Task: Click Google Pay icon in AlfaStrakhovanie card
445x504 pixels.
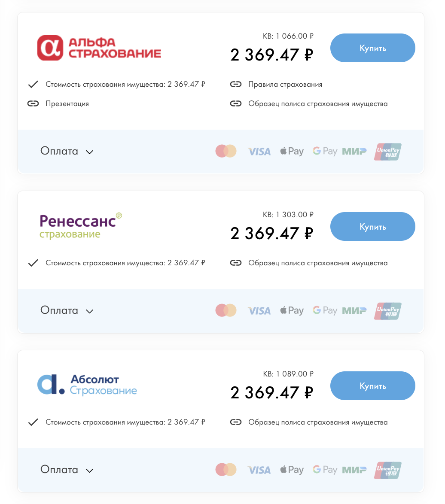Action: click(325, 151)
